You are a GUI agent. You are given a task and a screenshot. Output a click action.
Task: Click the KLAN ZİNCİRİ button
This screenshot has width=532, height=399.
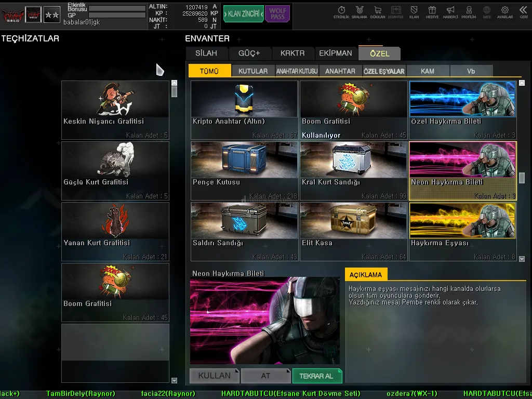click(x=243, y=14)
